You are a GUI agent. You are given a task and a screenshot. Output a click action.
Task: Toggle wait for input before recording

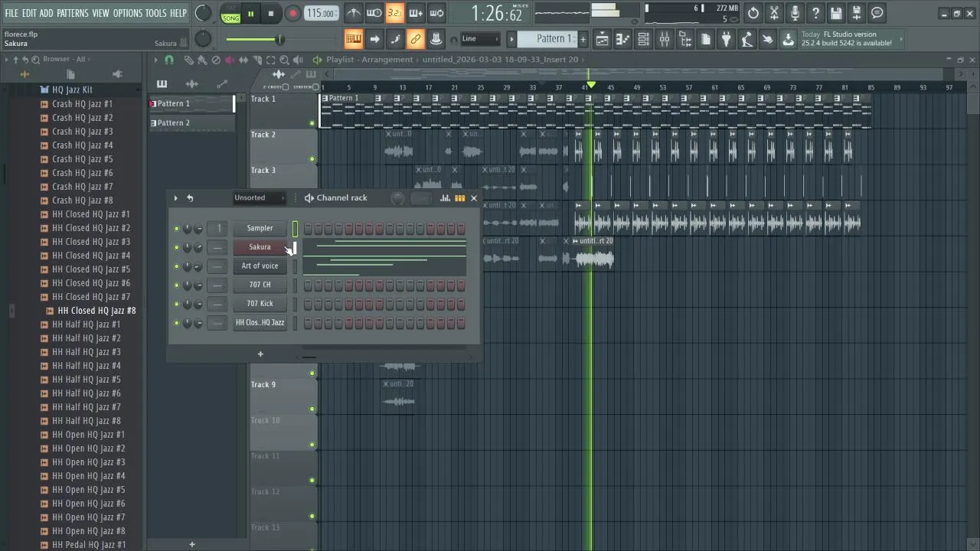tap(374, 13)
